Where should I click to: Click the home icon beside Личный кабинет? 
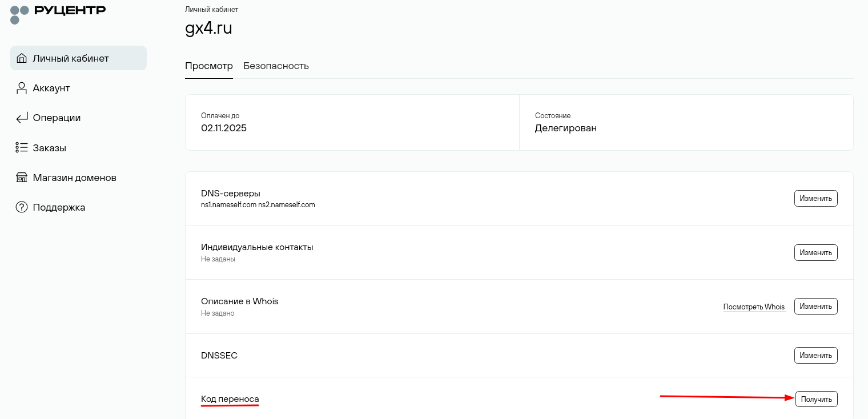click(x=22, y=58)
